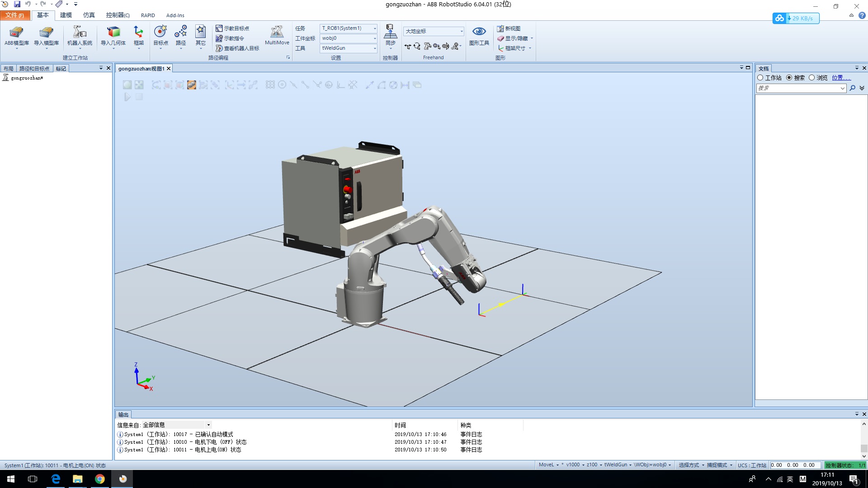Select the Freehand jog reorient tool

click(x=446, y=46)
